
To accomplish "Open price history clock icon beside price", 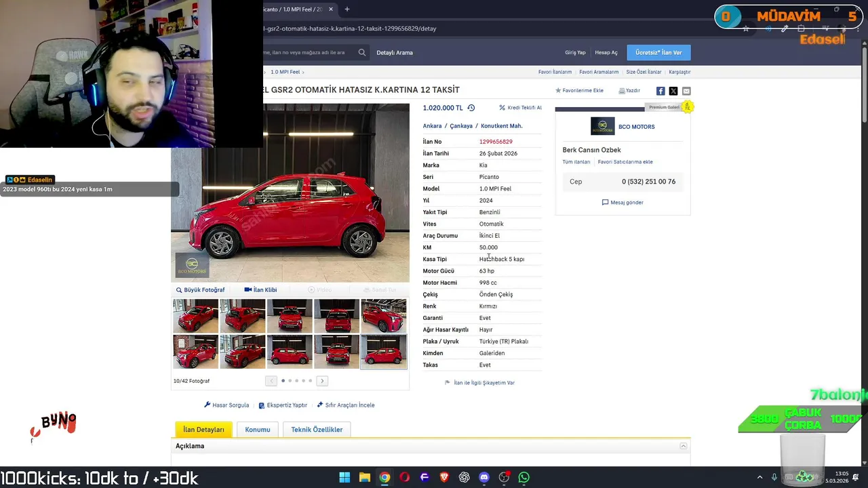I will (x=471, y=108).
